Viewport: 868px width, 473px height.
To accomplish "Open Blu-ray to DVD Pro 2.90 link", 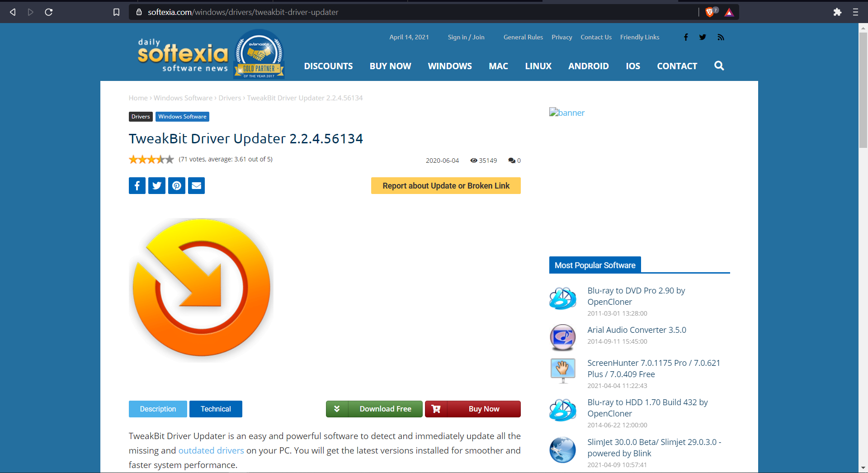I will (636, 296).
